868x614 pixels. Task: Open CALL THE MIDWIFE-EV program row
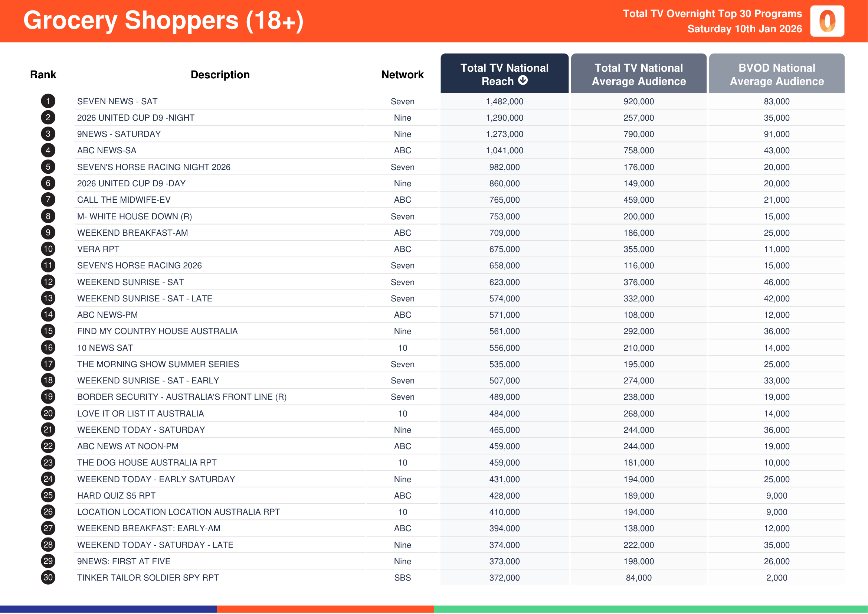(124, 200)
